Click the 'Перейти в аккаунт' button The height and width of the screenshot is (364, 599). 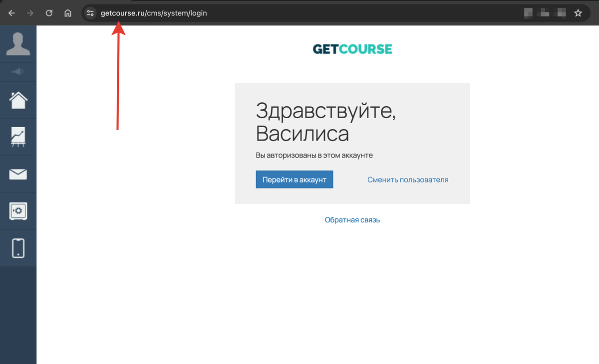coord(295,180)
